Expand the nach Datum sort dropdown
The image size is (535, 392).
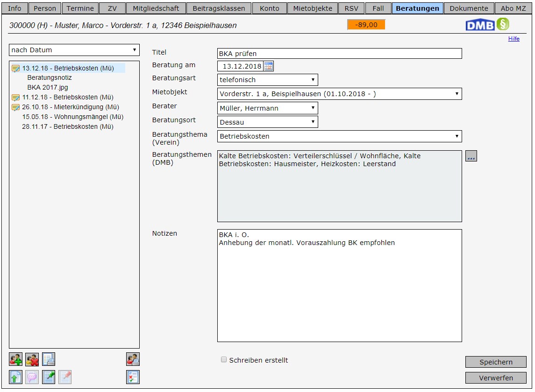click(74, 50)
